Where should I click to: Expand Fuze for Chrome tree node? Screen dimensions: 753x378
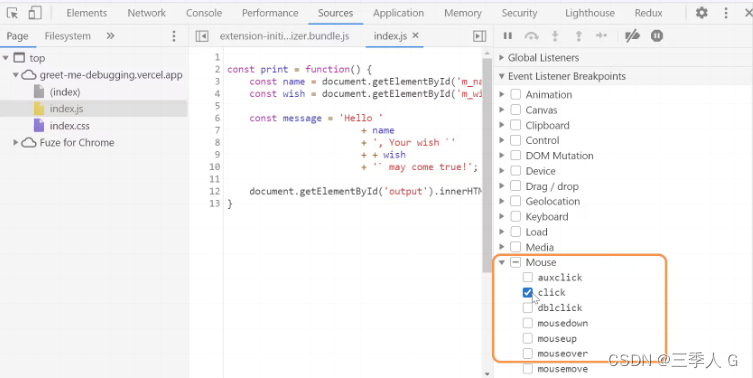coord(15,143)
